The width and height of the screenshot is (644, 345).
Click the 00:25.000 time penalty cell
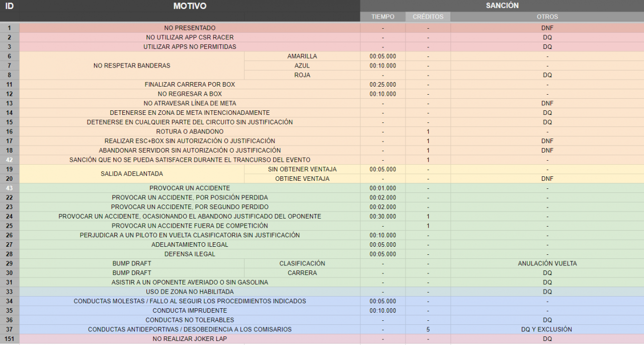click(x=382, y=85)
